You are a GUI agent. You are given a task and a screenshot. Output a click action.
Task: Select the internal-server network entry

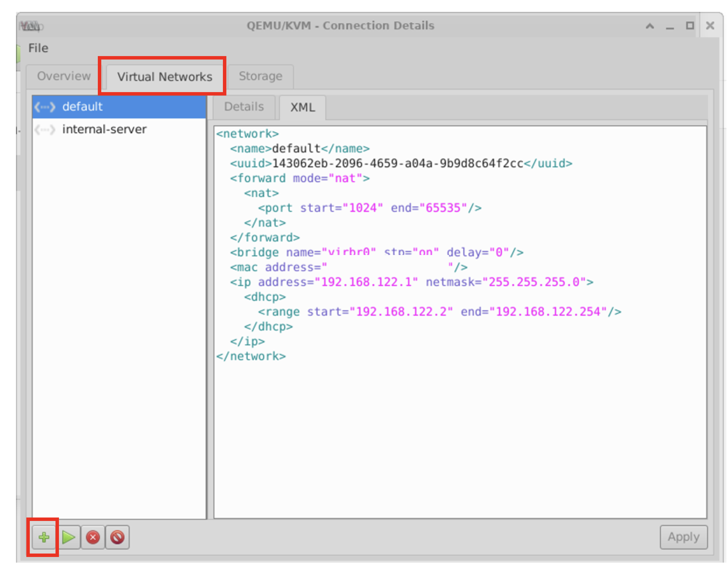tap(104, 130)
